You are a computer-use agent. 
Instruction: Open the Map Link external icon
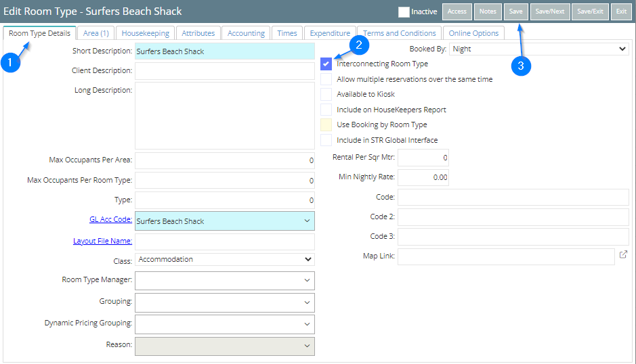click(x=623, y=255)
